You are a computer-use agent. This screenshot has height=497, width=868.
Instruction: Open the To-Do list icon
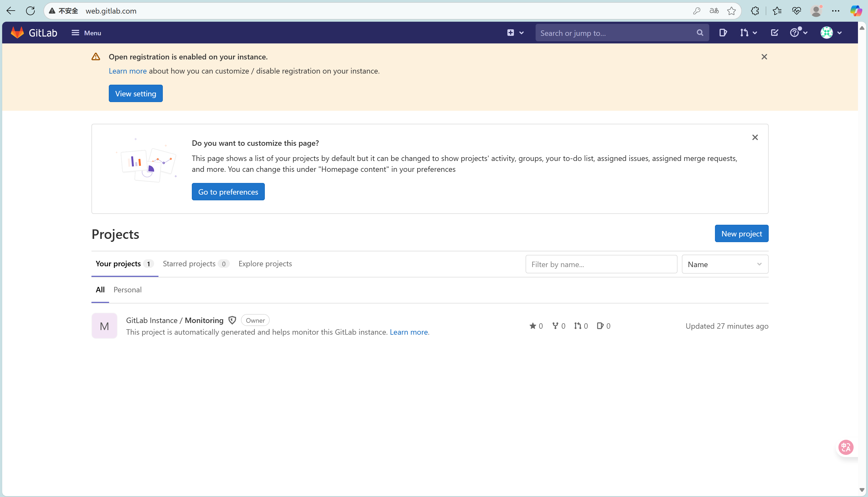[774, 33]
